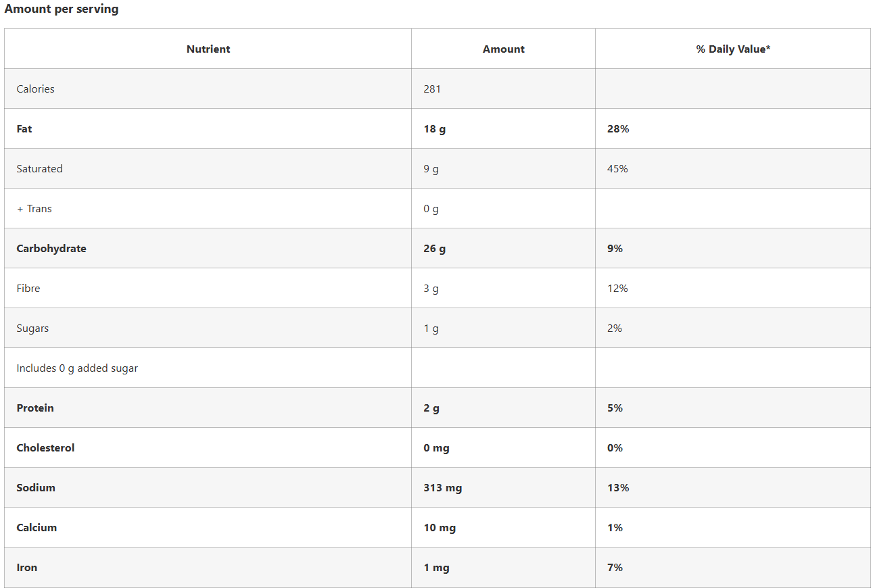Screen dimensions: 873x588
Task: Select the Protein row label
Action: [x=35, y=408]
